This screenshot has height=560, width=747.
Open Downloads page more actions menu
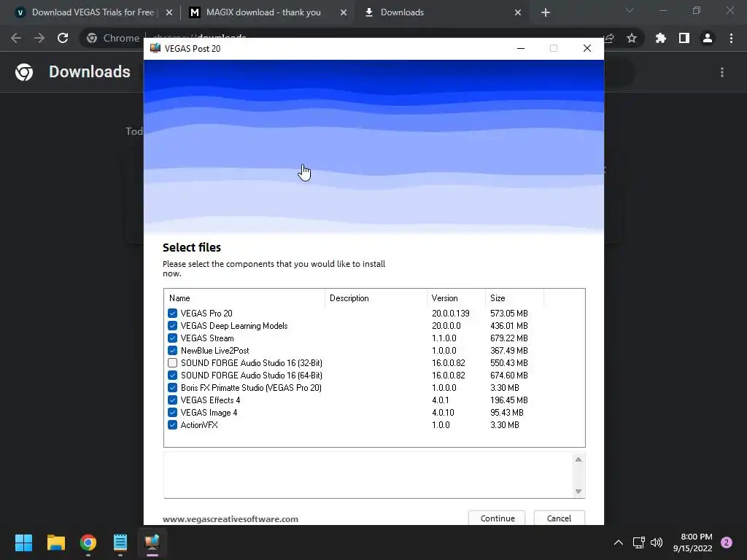coord(722,72)
